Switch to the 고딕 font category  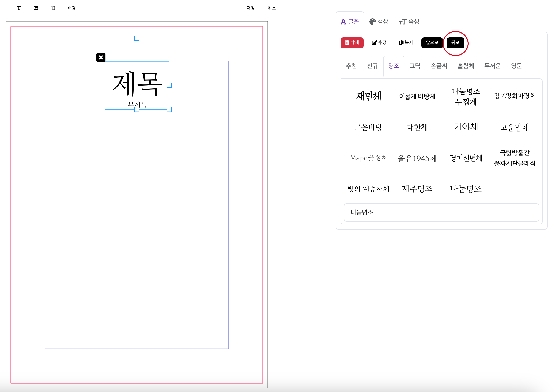coord(415,66)
